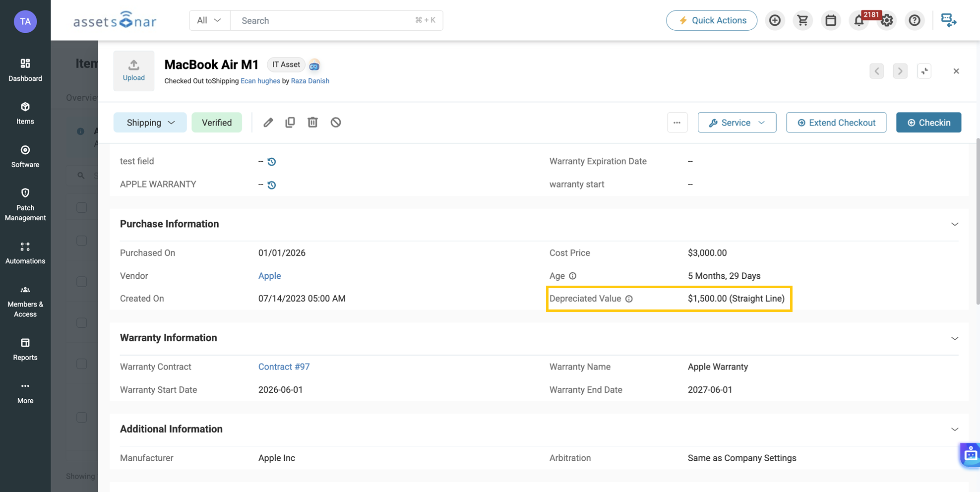Click the info icon beside Depreciated Value
Viewport: 980px width, 492px height.
629,299
